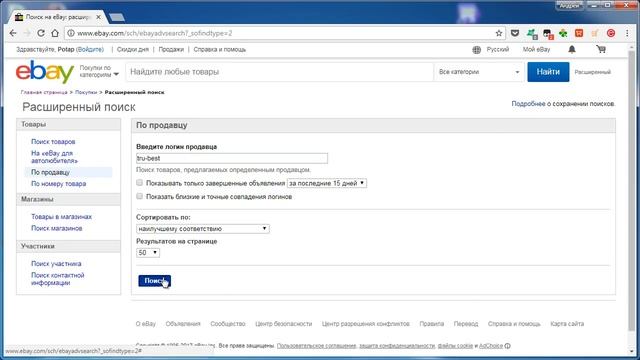Screen dimensions: 640x360
Task: Select 'По продавцу' in sidebar
Action: [50, 172]
